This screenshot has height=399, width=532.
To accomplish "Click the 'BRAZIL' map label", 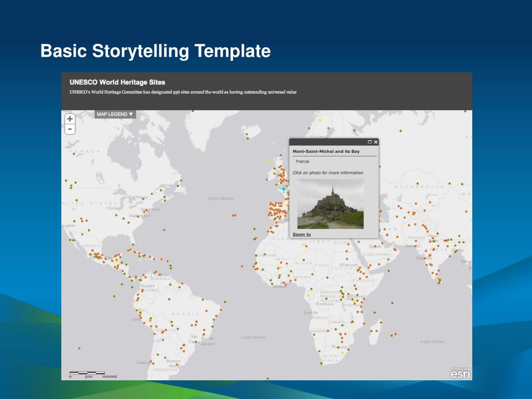I will click(x=185, y=314).
